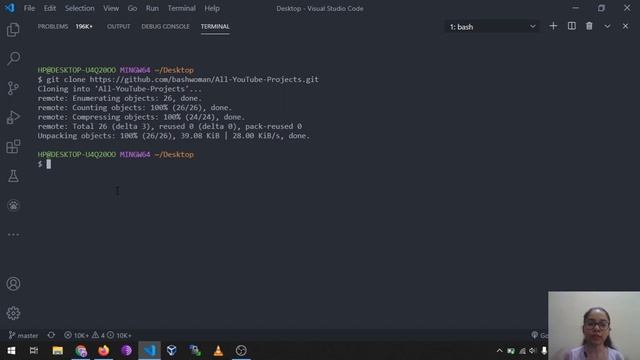
Task: Focus the terminal prompt input cursor
Action: (48, 164)
